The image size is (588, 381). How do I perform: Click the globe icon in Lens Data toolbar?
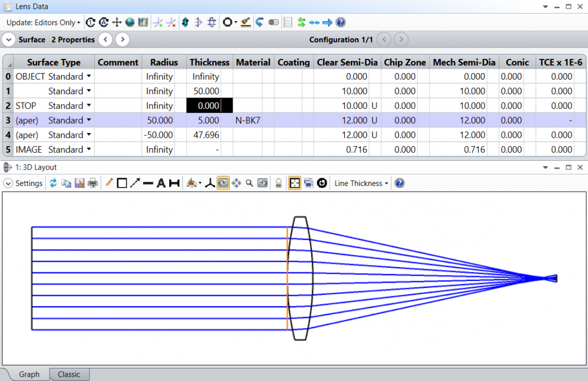pyautogui.click(x=130, y=22)
